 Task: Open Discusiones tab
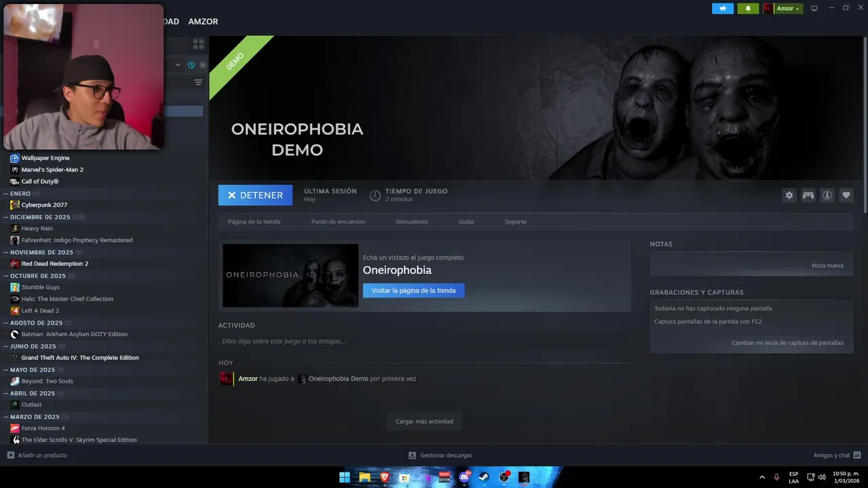click(x=412, y=222)
